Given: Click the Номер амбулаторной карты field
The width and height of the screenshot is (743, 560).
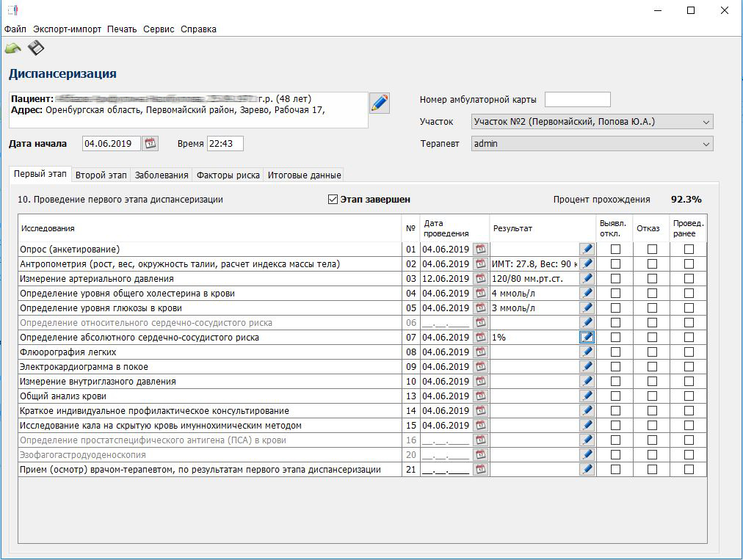Looking at the screenshot, I should tap(577, 100).
